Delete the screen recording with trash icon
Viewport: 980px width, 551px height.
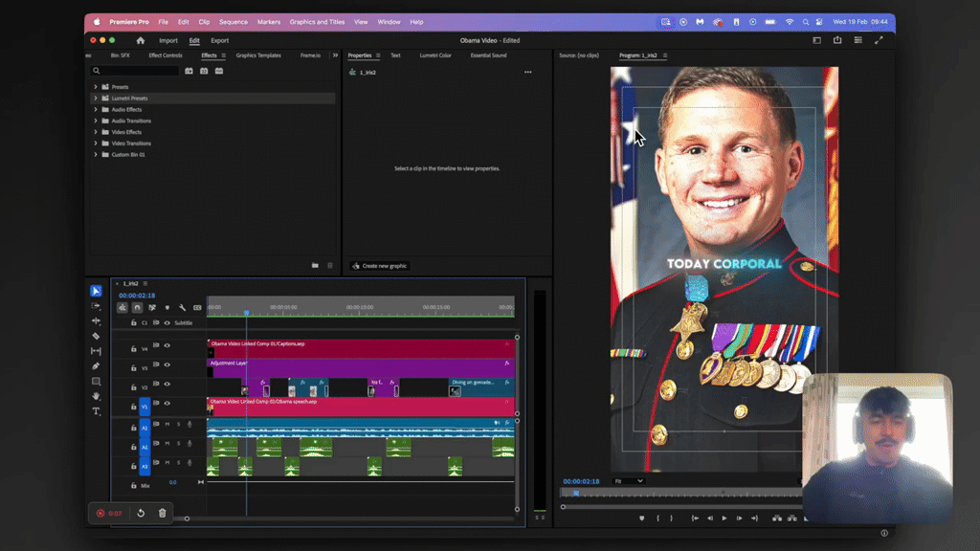(x=162, y=514)
